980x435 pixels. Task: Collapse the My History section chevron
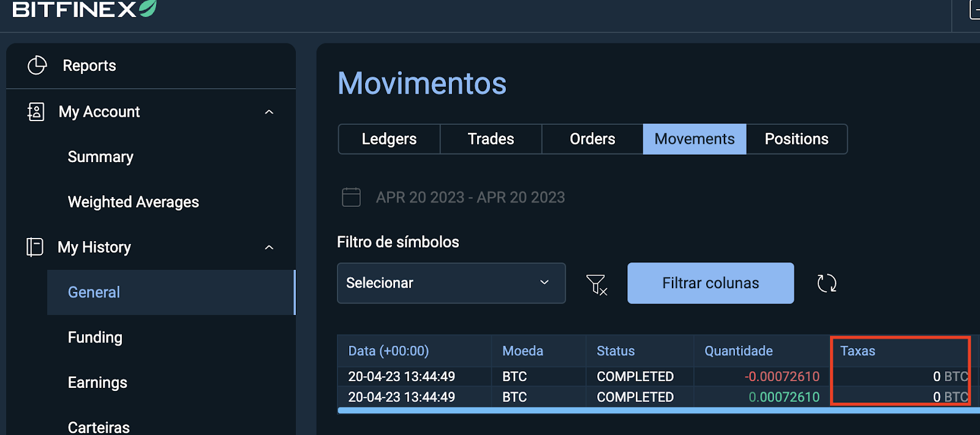click(x=269, y=248)
